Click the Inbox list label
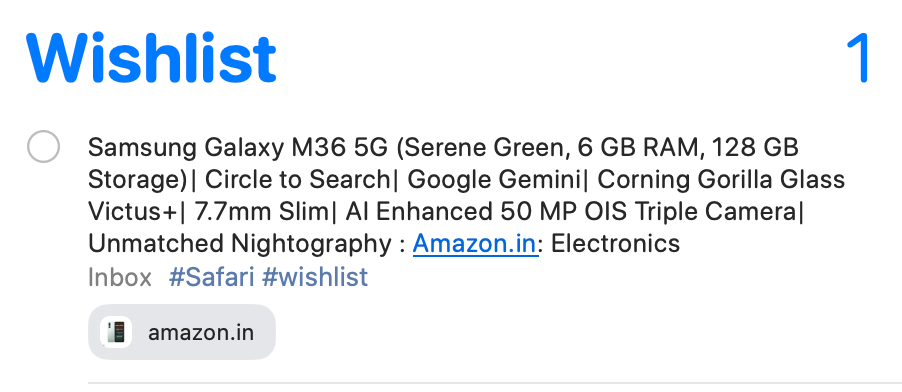The height and width of the screenshot is (392, 902). coord(120,277)
